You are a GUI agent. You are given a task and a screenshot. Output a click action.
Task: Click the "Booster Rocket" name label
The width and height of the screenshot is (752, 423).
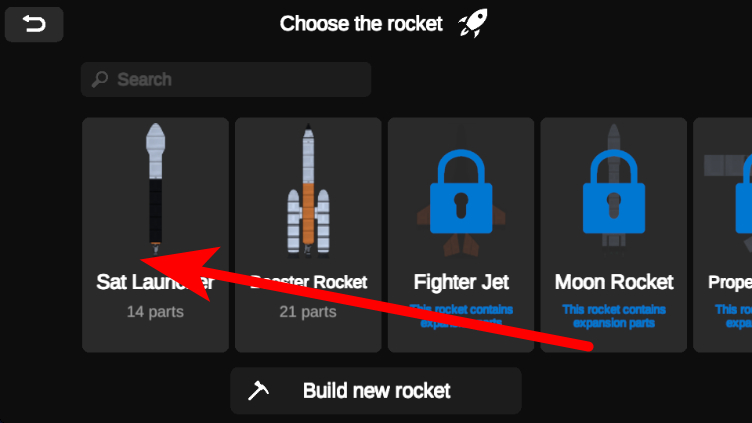click(308, 282)
